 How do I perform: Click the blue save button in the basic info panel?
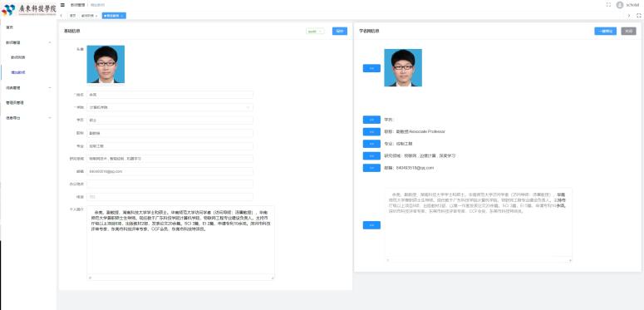pyautogui.click(x=339, y=32)
